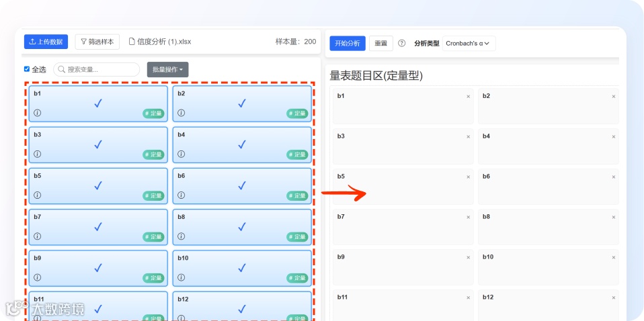Image resolution: width=644 pixels, height=321 pixels.
Task: Open the Cronbach's α analysis type dropdown
Action: tap(469, 43)
